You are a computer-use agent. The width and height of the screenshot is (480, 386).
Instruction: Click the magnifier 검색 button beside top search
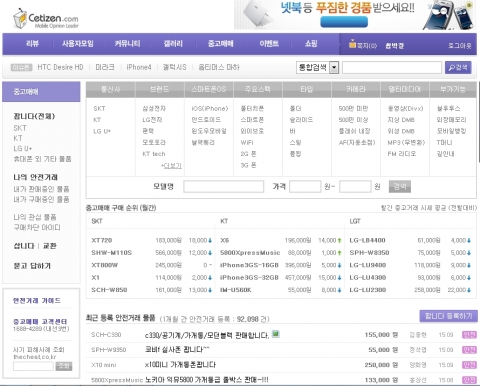pyautogui.click(x=458, y=68)
